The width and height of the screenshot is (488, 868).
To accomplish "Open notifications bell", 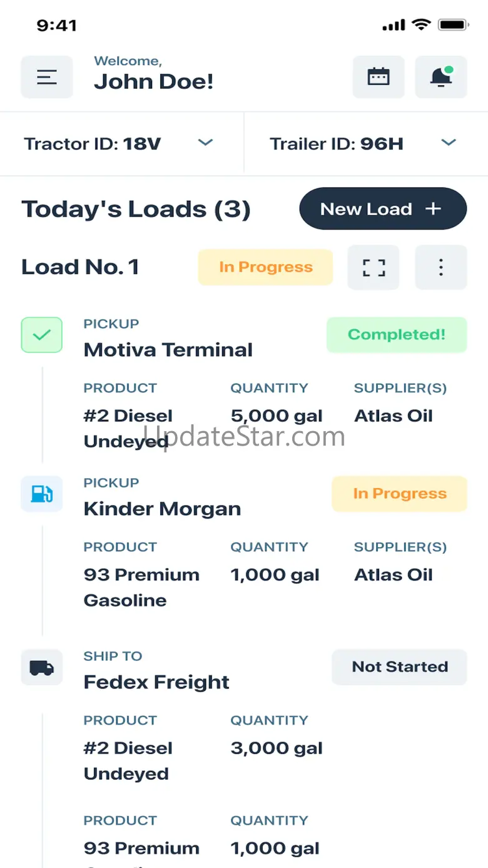I will (440, 77).
